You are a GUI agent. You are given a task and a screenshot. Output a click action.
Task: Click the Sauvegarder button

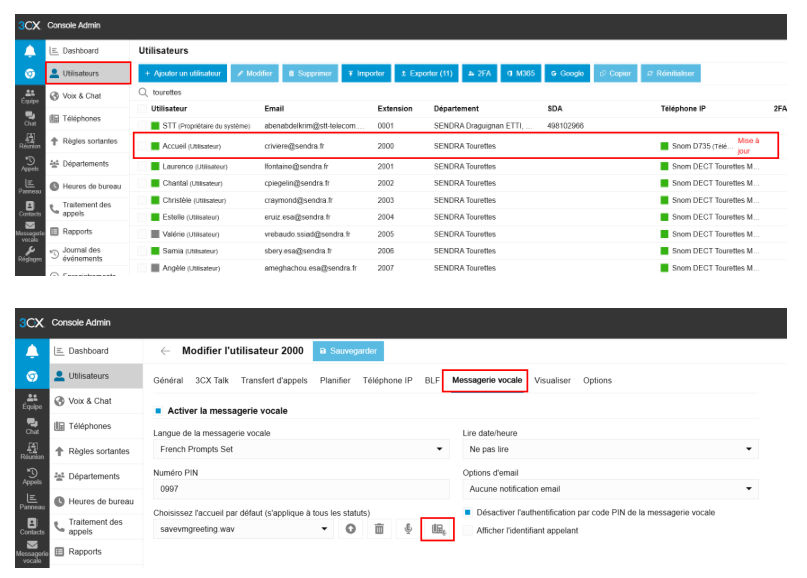(x=348, y=351)
